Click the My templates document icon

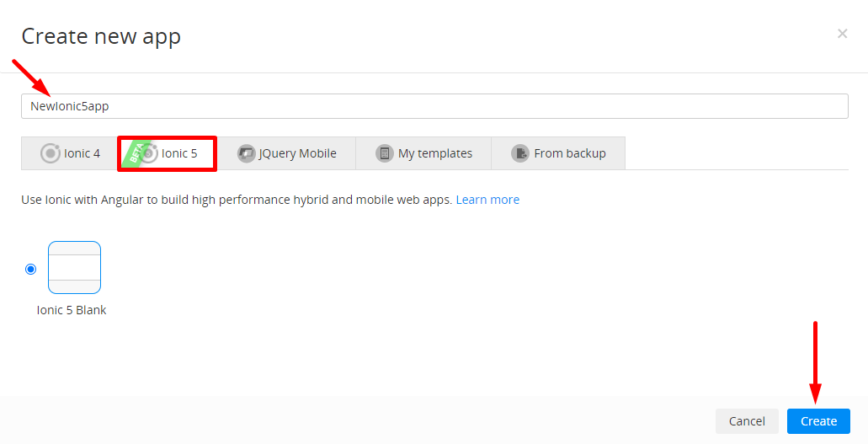tap(384, 153)
